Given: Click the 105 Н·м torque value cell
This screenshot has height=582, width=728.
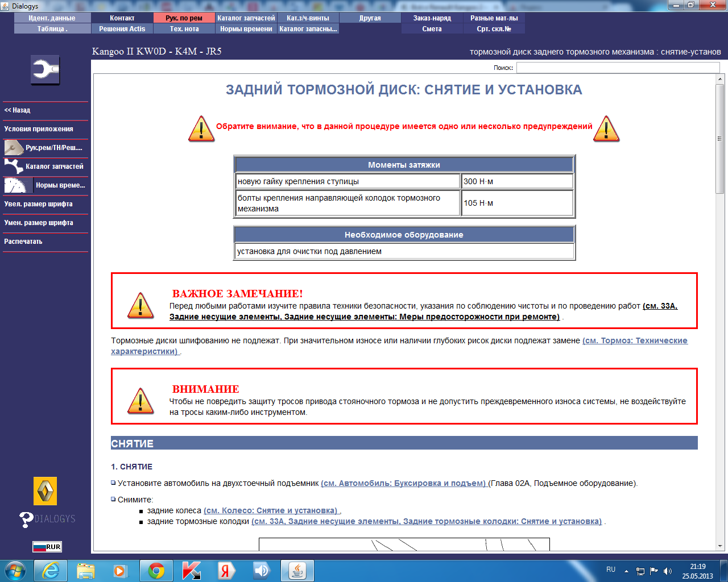Looking at the screenshot, I should coord(517,203).
